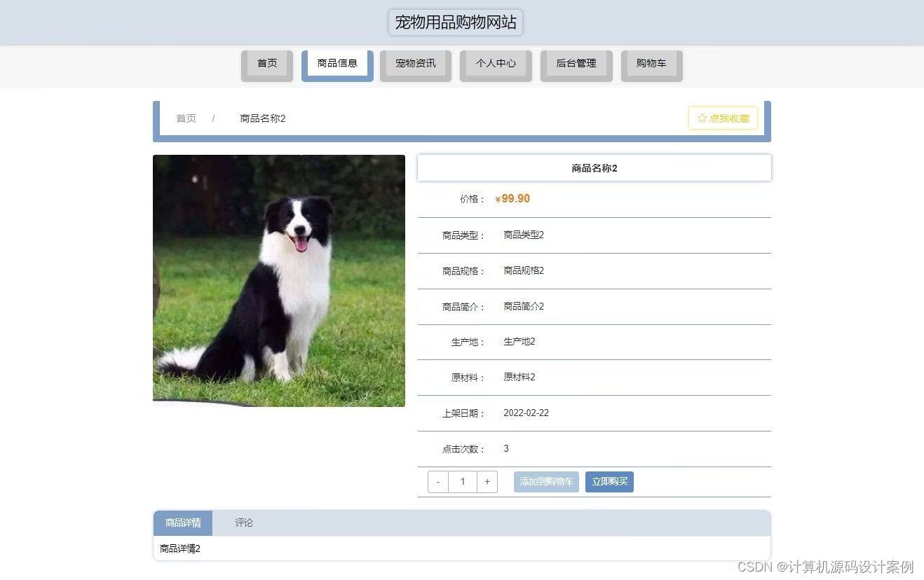Select 商品名称2 in the breadcrumb

tap(262, 118)
